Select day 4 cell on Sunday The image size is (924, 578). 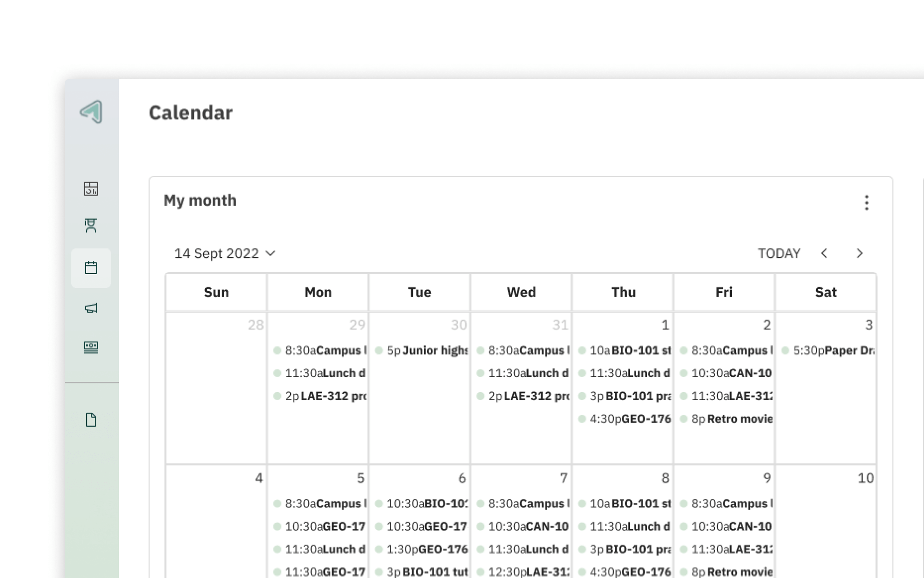pyautogui.click(x=216, y=522)
